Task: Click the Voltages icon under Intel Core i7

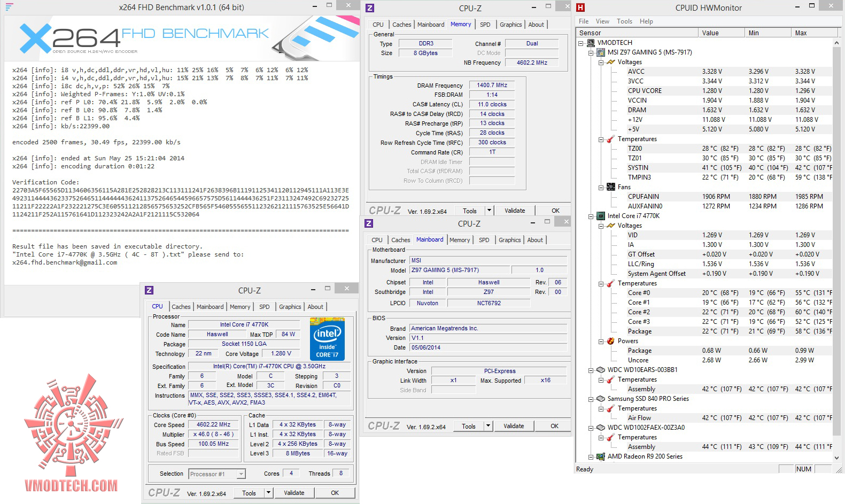Action: (611, 226)
